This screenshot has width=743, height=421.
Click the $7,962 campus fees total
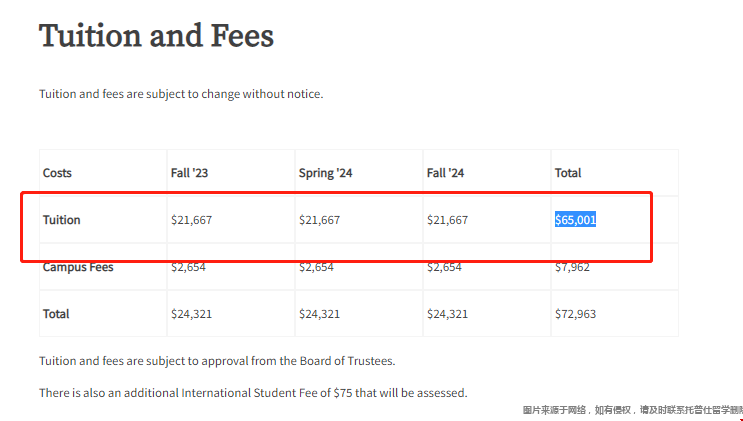point(572,267)
